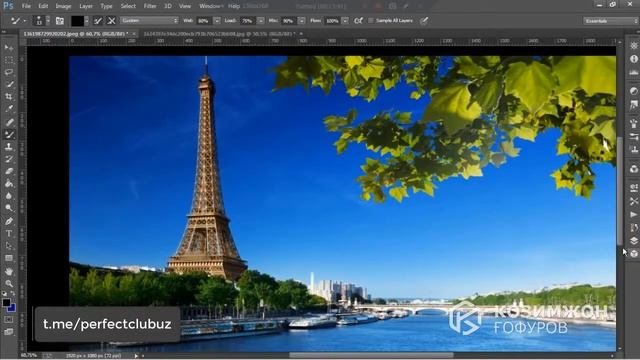The height and width of the screenshot is (360, 640).
Task: Select the Paint Bucket tool
Action: [x=9, y=183]
